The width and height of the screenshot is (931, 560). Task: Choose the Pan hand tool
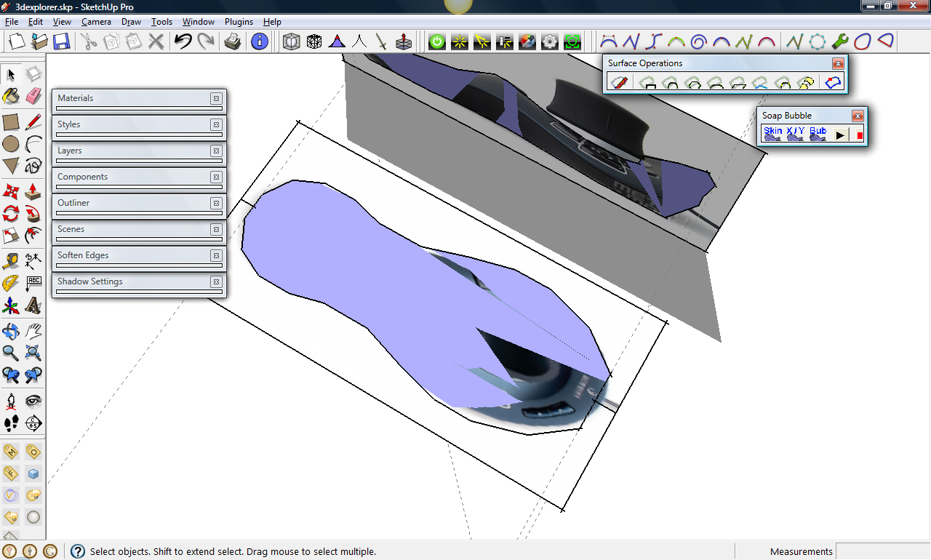(33, 332)
